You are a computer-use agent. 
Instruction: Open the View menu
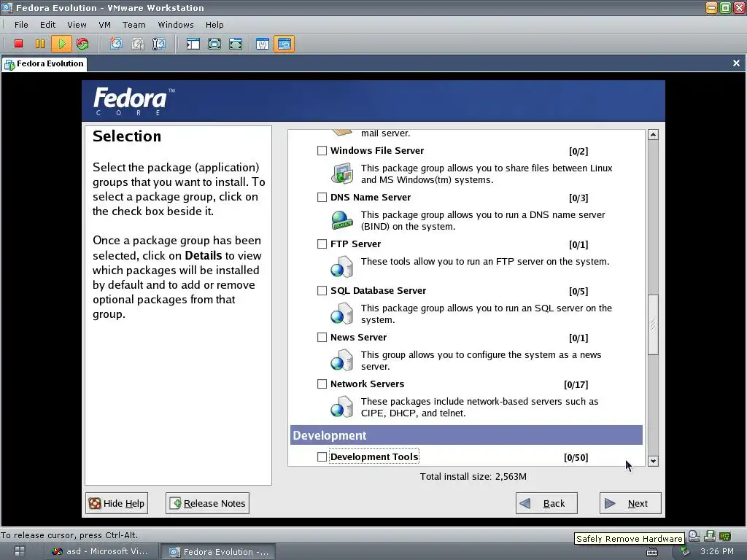[x=77, y=25]
